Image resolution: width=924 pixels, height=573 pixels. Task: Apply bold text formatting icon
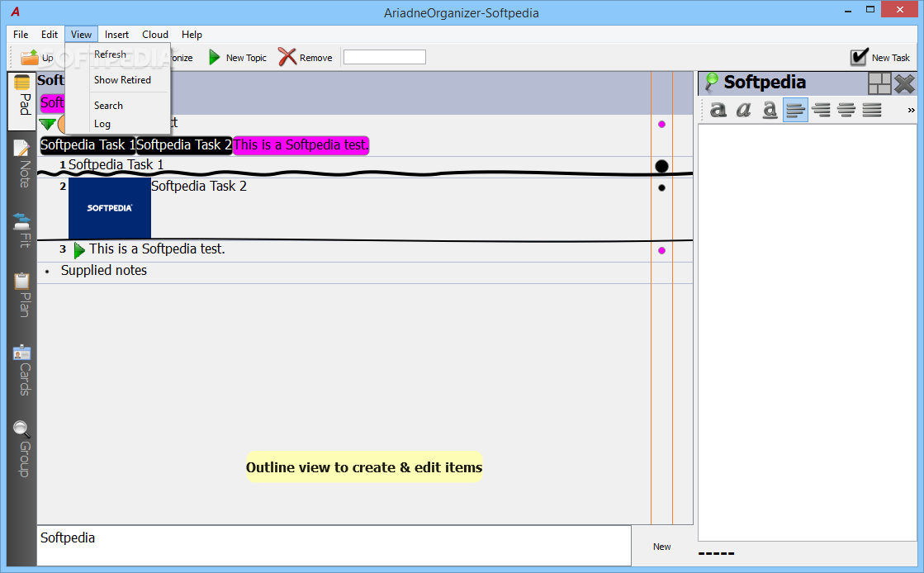coord(718,110)
